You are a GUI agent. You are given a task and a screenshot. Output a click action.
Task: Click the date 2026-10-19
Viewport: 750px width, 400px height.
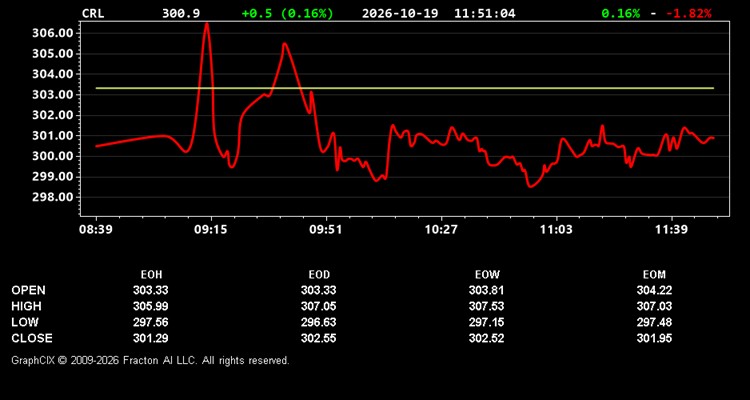pos(400,13)
